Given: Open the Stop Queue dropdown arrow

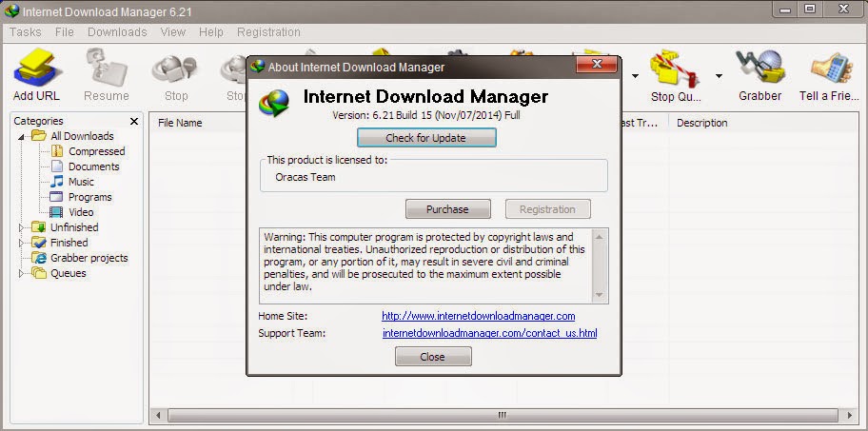Looking at the screenshot, I should (x=719, y=76).
